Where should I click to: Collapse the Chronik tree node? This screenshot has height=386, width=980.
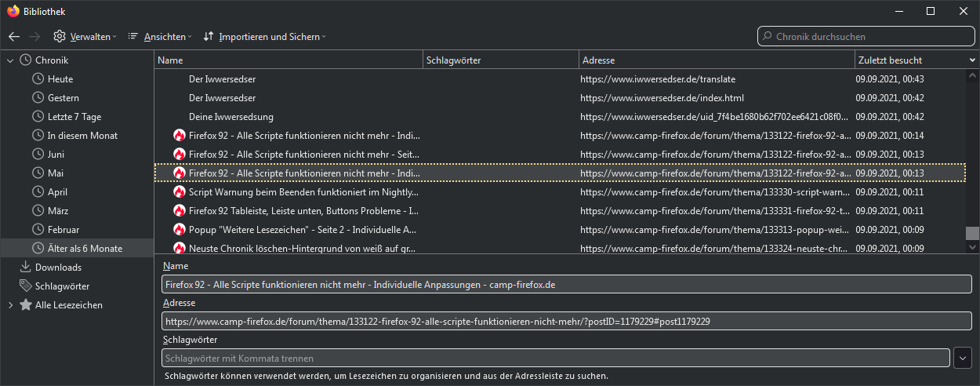10,60
